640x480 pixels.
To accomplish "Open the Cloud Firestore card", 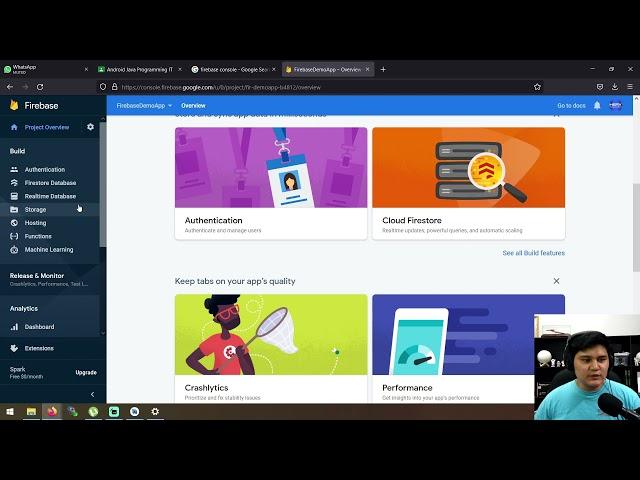I will click(469, 183).
